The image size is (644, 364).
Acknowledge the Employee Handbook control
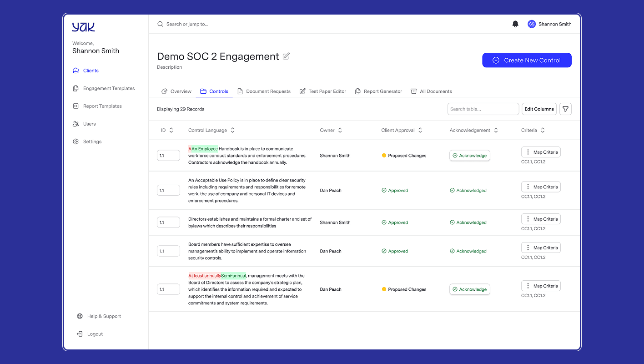tap(470, 156)
